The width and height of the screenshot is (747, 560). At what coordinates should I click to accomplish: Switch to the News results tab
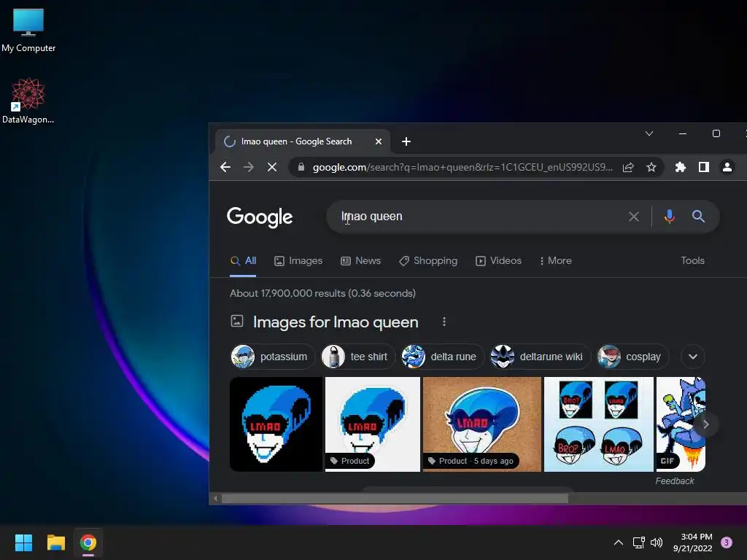360,260
